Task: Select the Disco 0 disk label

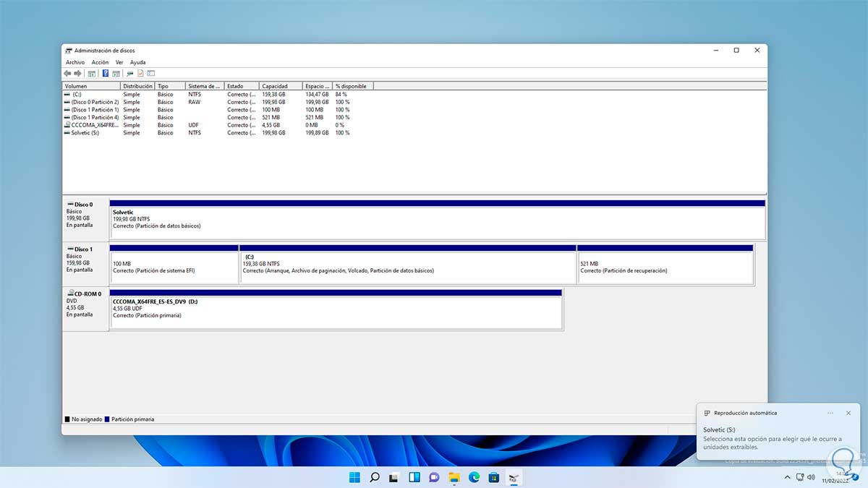Action: pos(85,220)
